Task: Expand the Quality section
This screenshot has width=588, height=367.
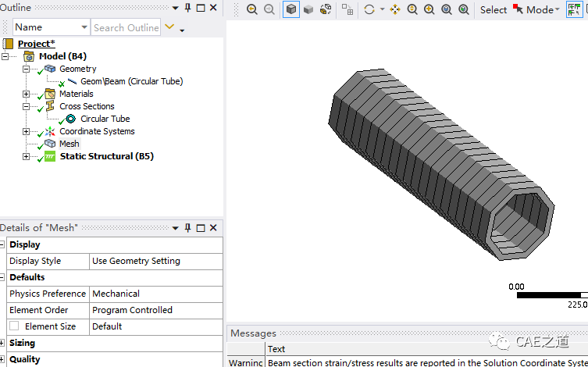Action: point(2,359)
